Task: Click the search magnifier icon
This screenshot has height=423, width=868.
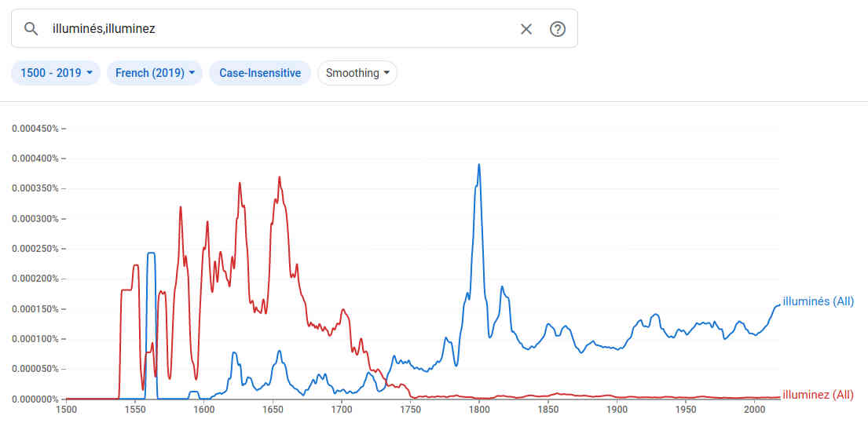Action: click(31, 29)
